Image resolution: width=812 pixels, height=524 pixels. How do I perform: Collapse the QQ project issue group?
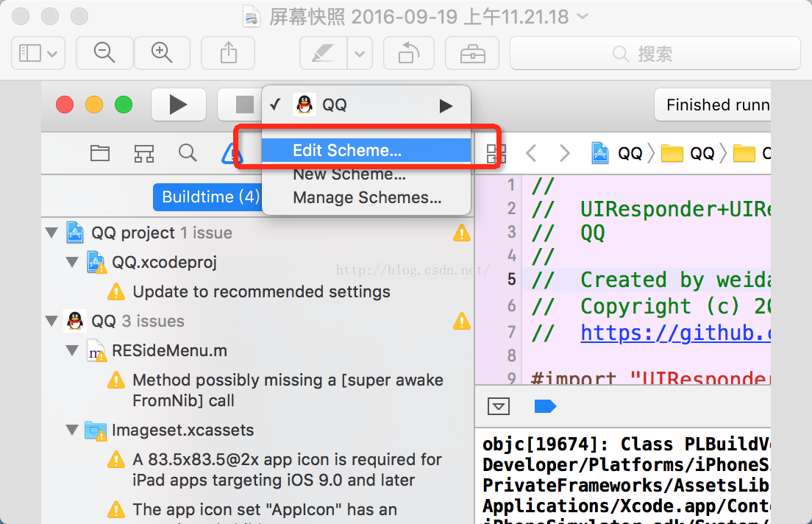click(x=51, y=233)
